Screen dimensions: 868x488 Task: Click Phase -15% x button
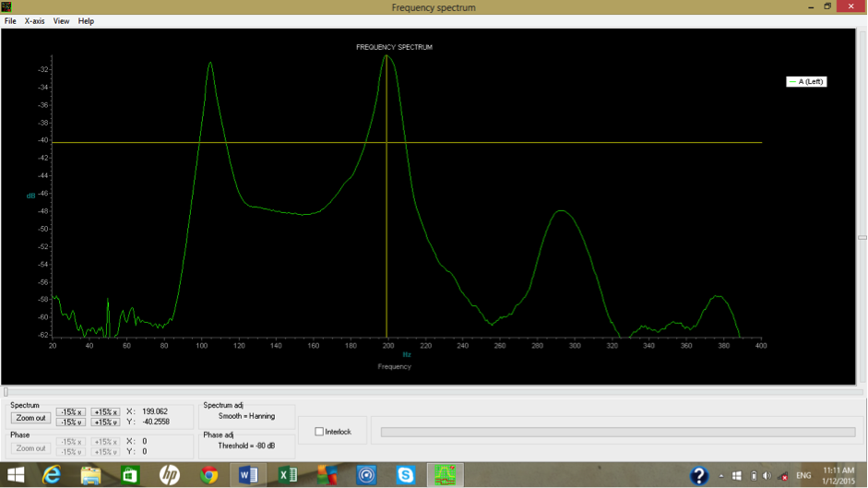point(71,442)
